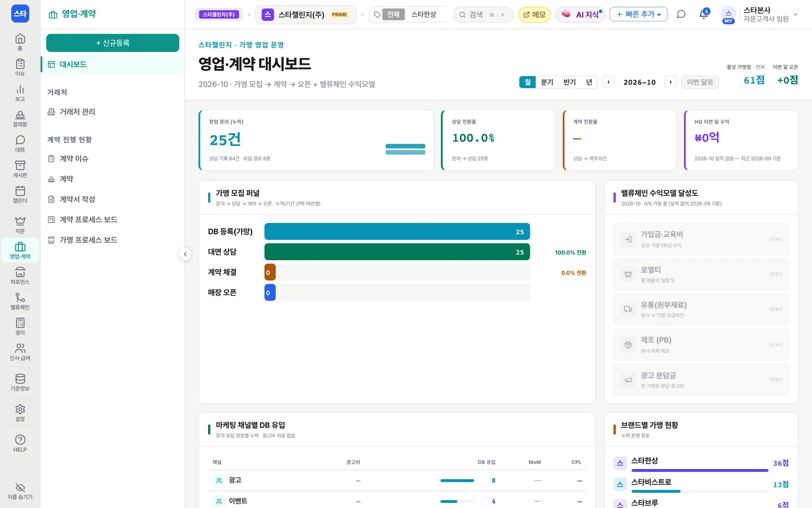This screenshot has width=812, height=508.
Task: Select the 영업·계약 sidebar icon
Action: [x=20, y=250]
